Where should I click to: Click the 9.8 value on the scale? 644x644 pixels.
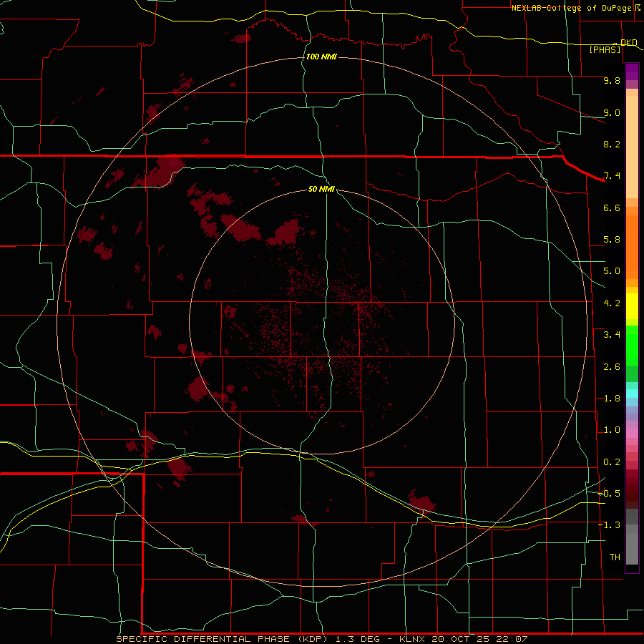coord(612,80)
